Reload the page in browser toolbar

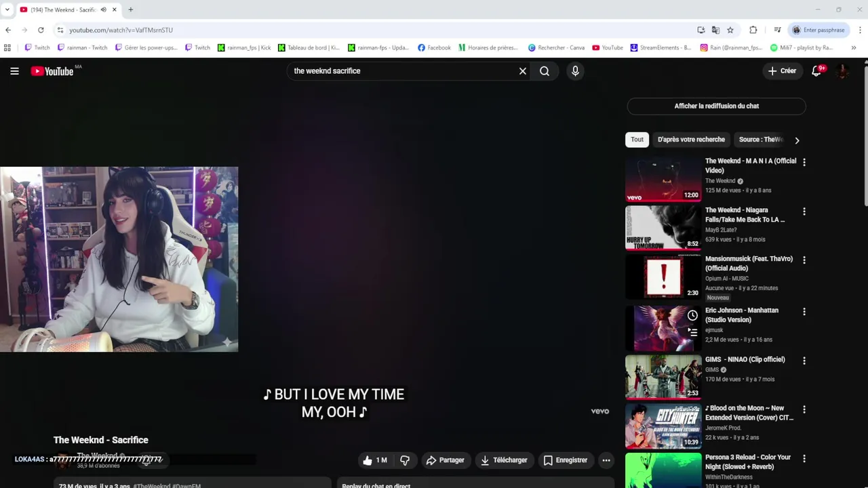tap(41, 30)
